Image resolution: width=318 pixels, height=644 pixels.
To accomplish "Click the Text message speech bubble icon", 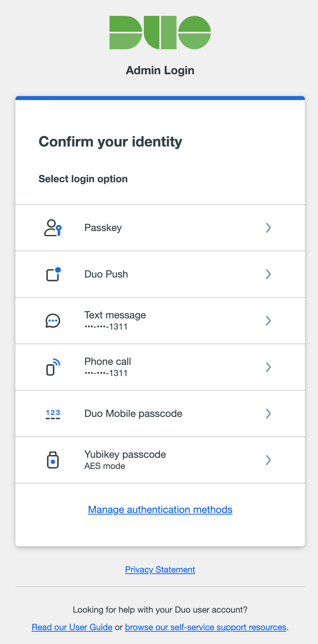I will [x=52, y=320].
